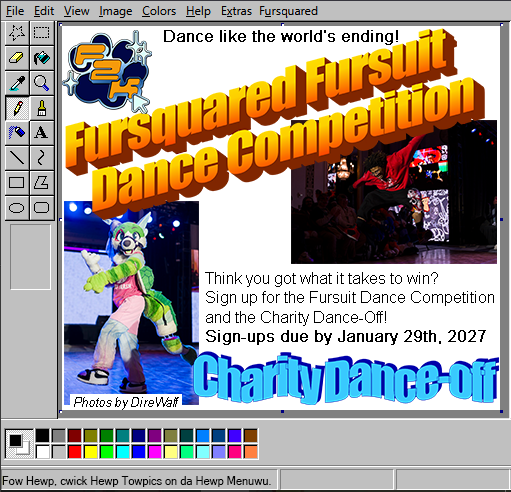Select the Ellipse shape tool
511x492 pixels.
pyautogui.click(x=17, y=208)
